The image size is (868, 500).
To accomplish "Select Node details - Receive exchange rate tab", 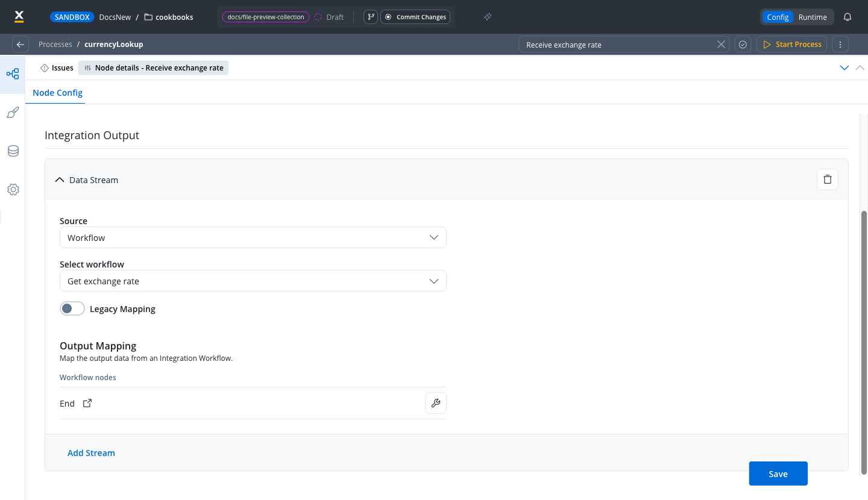I will [153, 68].
